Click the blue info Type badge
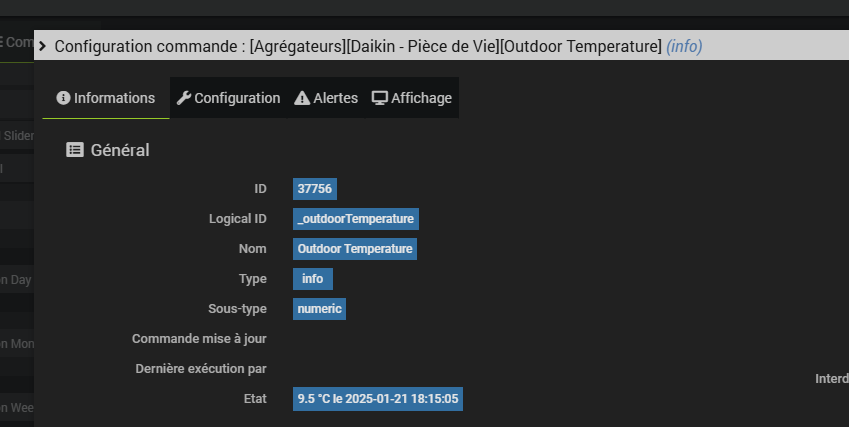This screenshot has width=849, height=427. 312,278
